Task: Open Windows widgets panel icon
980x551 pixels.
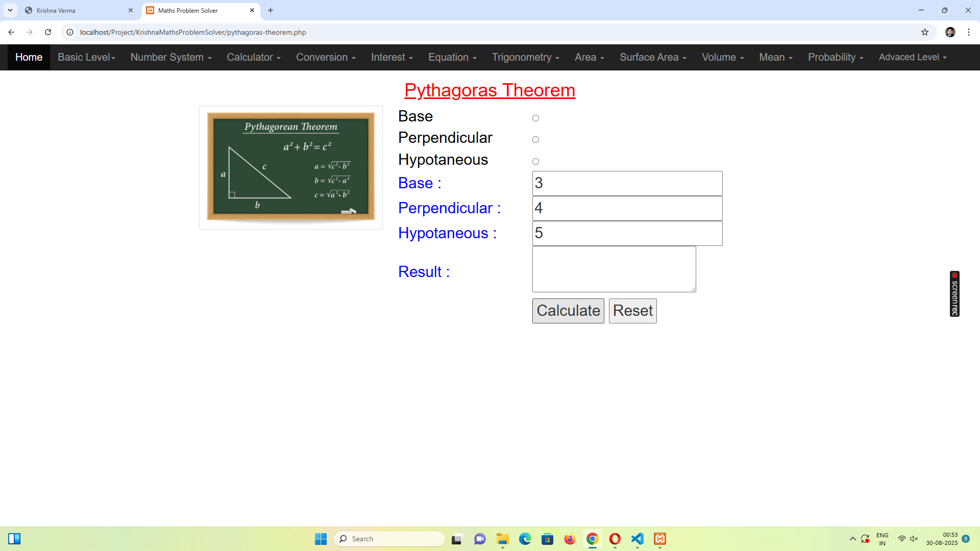Action: coord(14,539)
